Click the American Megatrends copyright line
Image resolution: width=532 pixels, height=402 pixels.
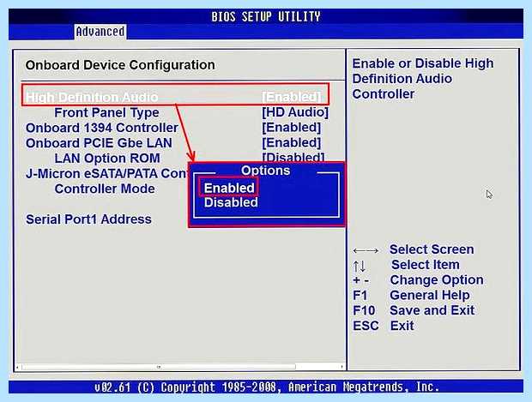tap(267, 387)
